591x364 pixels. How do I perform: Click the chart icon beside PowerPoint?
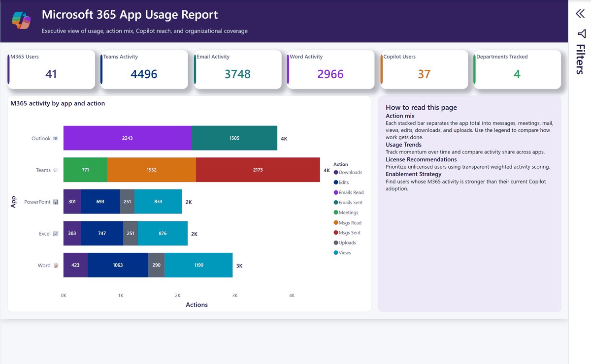(56, 202)
